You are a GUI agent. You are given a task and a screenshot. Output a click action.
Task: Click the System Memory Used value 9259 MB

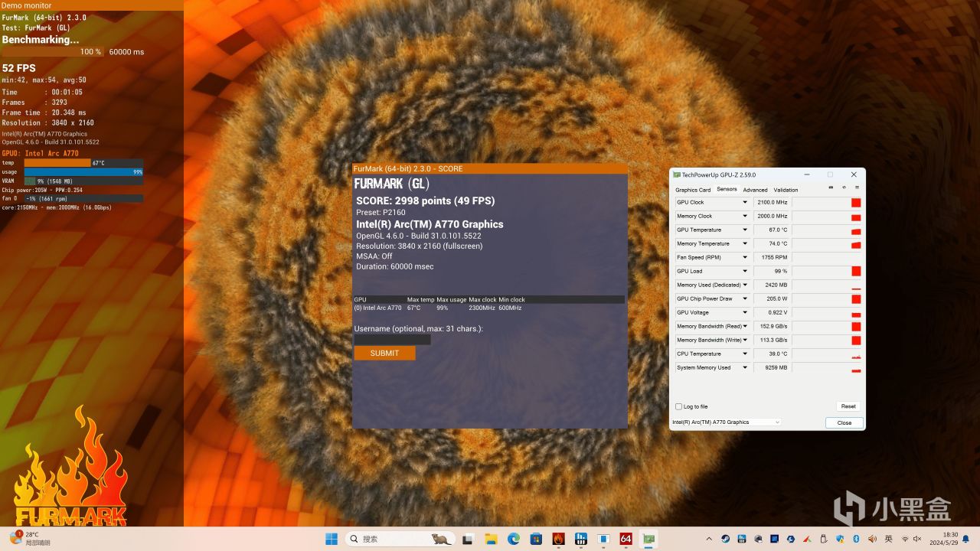coord(772,368)
